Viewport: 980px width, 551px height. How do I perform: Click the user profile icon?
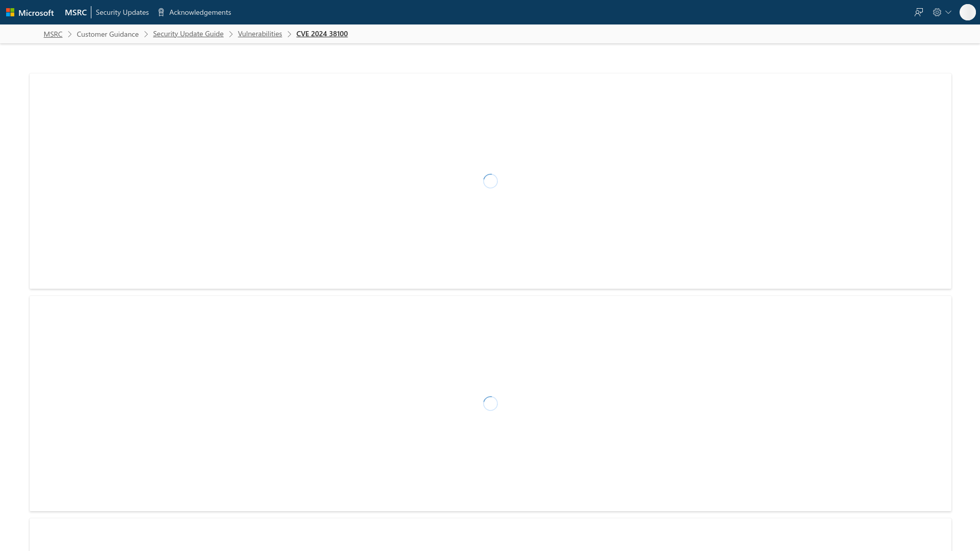[967, 12]
